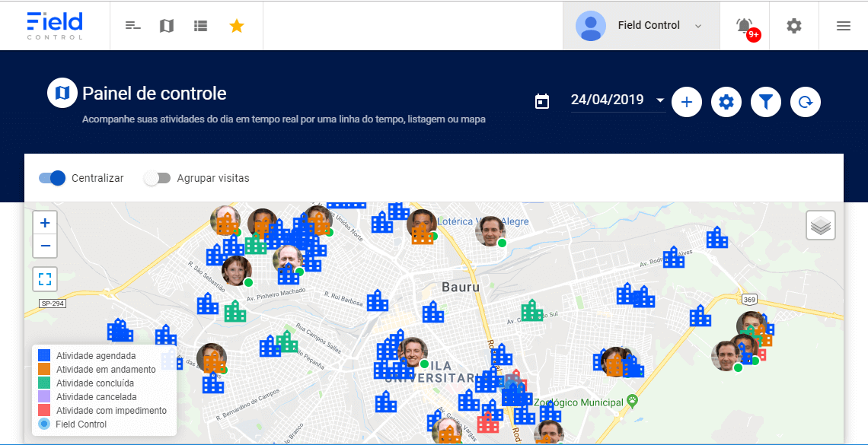Viewport: 868px width, 445px height.
Task: Click the Atividade em andamento orange swatch
Action: click(x=44, y=369)
